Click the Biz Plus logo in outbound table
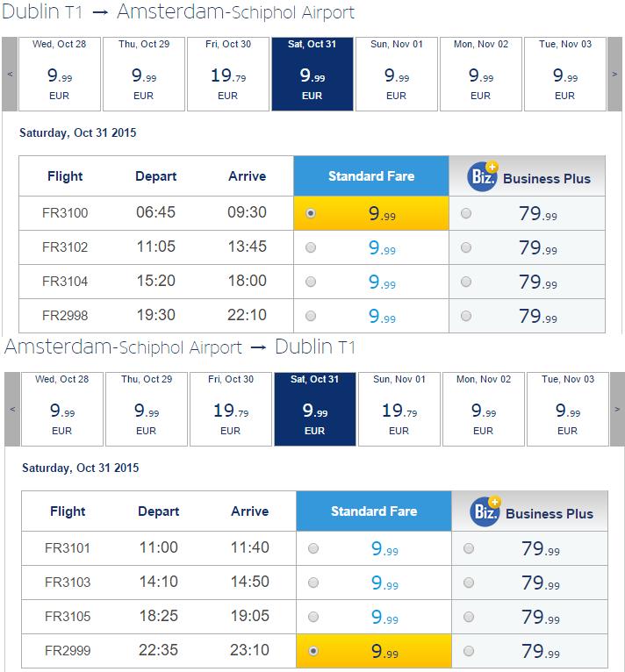The width and height of the screenshot is (625, 672). (483, 176)
